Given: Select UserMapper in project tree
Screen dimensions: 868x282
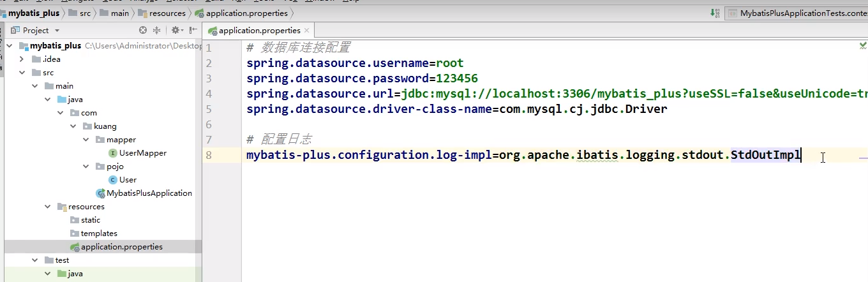Looking at the screenshot, I should point(143,153).
